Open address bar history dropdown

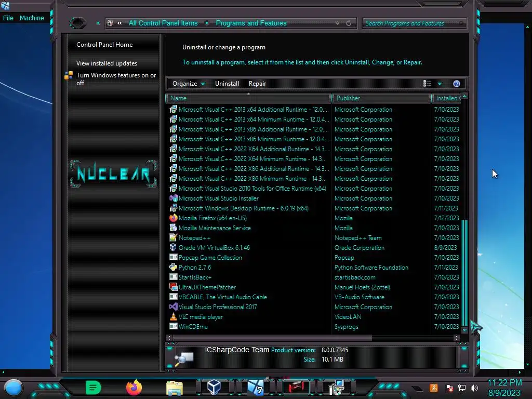tap(337, 23)
